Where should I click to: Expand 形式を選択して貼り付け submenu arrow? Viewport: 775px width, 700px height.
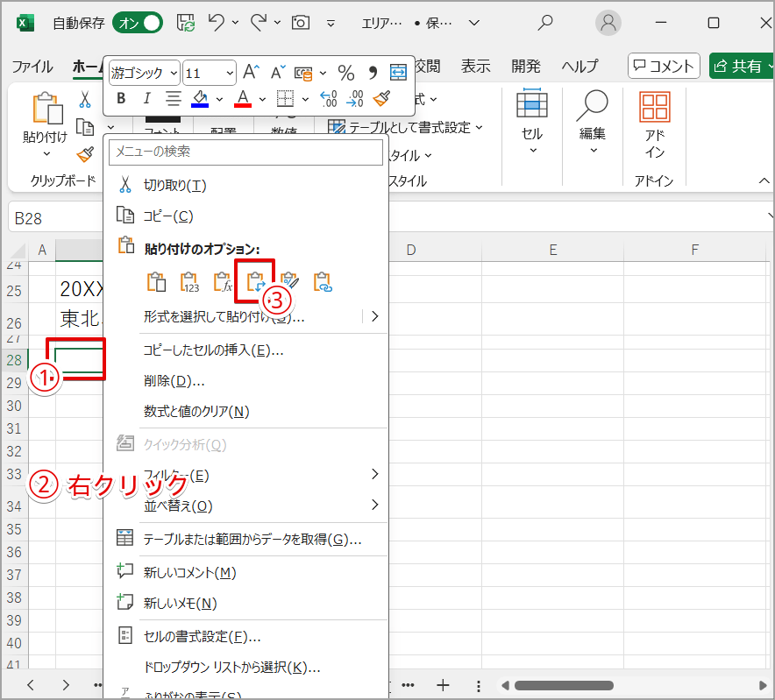pos(375,316)
